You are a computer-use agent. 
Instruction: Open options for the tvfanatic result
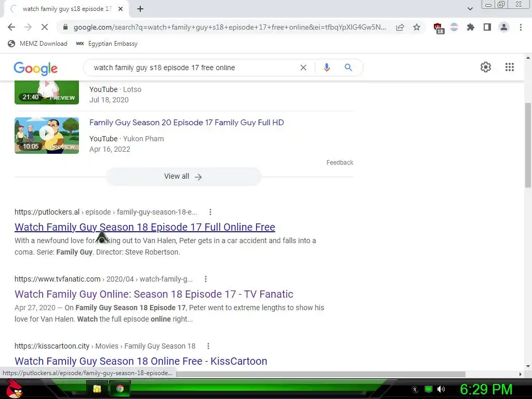coord(206,279)
